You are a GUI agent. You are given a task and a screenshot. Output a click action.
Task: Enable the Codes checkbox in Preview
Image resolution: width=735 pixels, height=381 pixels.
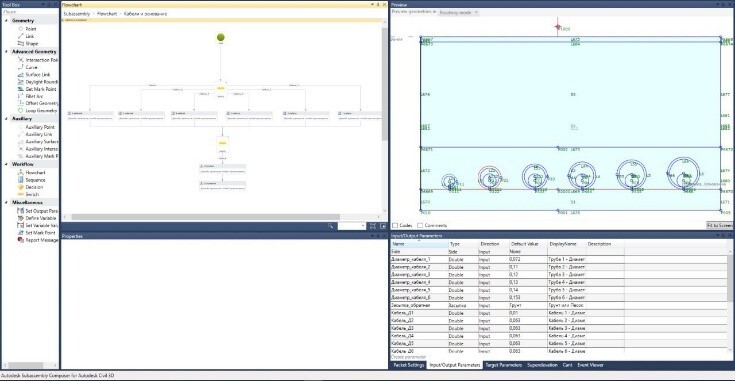tap(395, 225)
